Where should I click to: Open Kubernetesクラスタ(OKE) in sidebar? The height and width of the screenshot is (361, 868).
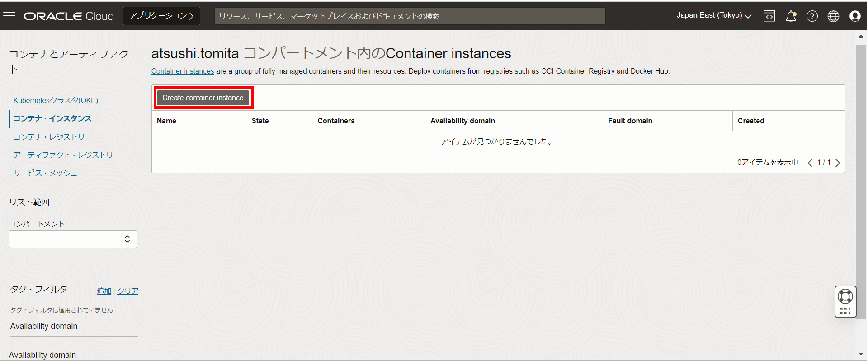click(x=56, y=100)
